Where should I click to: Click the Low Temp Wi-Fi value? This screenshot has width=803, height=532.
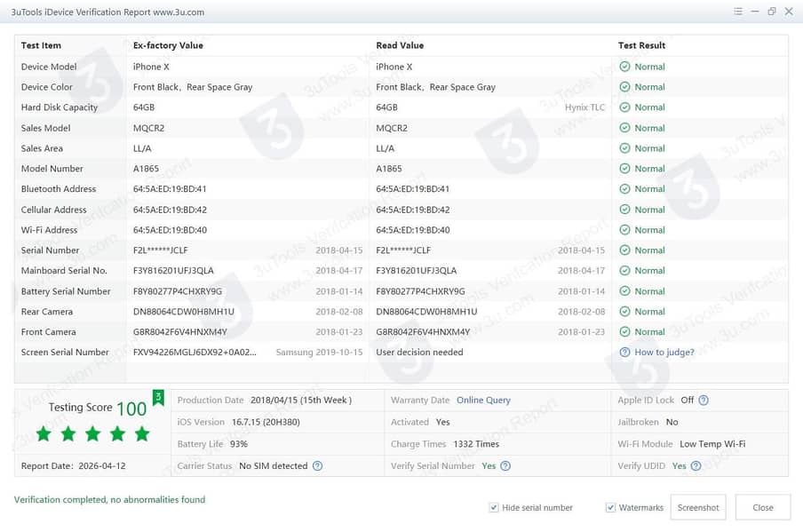[x=712, y=444]
